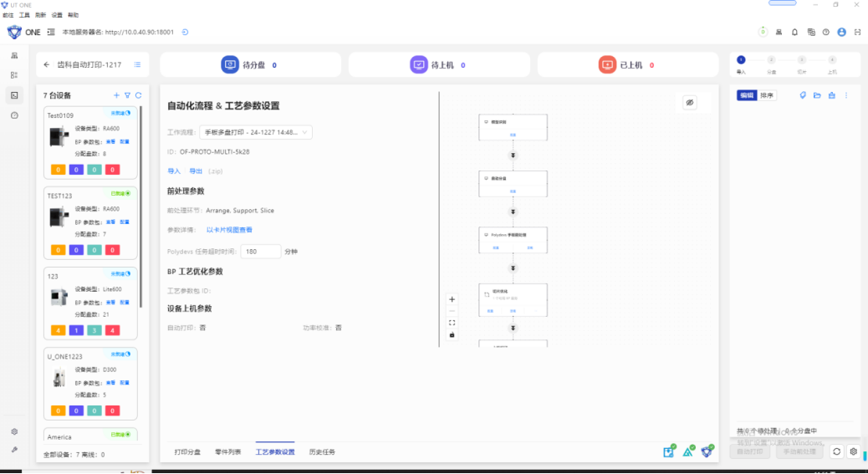Toggle the flowchart lock control
Screen dimensions: 868x474
click(452, 334)
